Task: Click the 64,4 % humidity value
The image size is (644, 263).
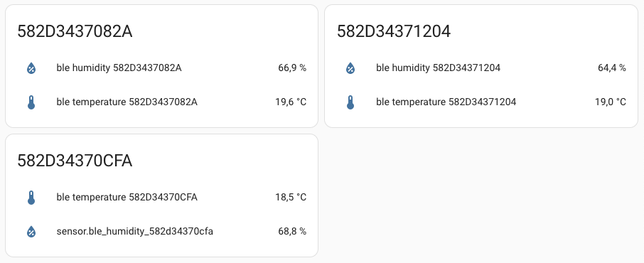Action: [x=611, y=68]
